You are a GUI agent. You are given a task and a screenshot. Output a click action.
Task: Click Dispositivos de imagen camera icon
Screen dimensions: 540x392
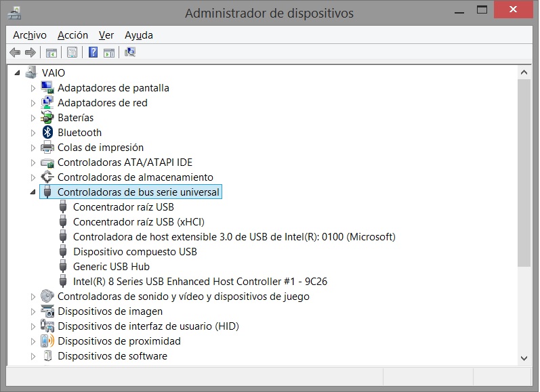coord(47,311)
